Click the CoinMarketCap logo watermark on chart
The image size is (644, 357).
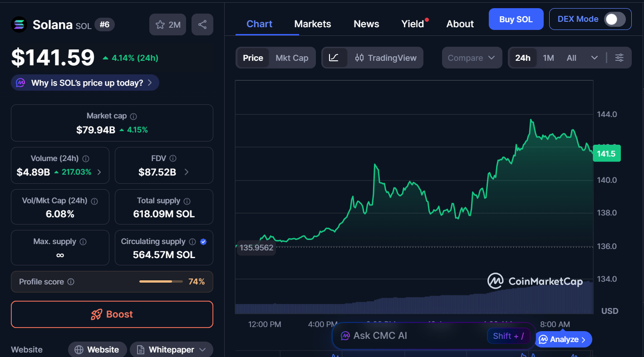[x=536, y=281]
